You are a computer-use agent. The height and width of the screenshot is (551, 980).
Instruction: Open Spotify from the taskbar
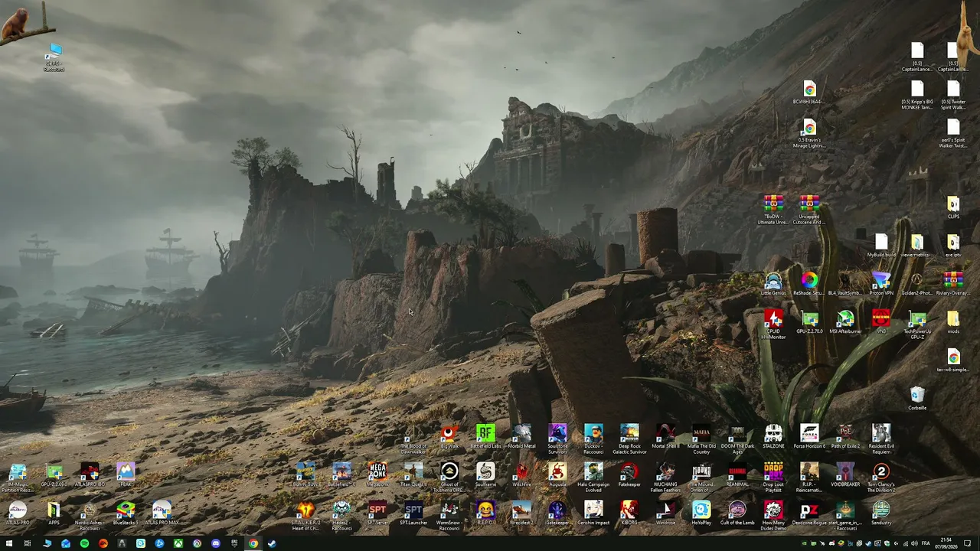pos(84,543)
